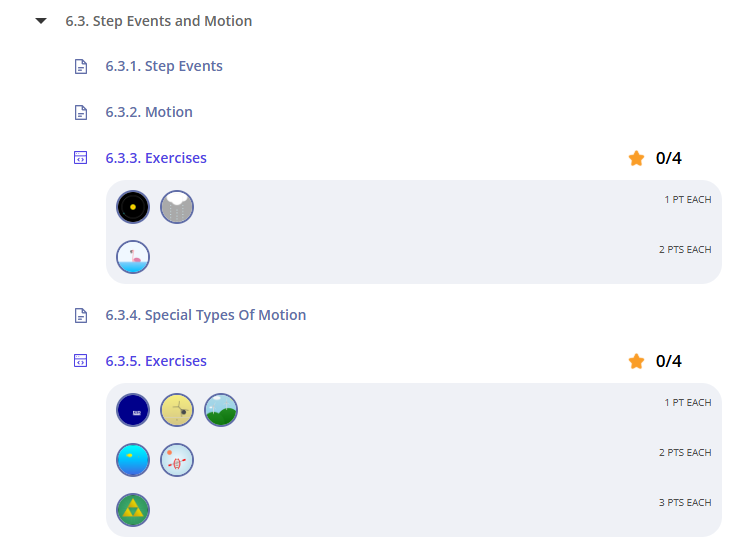Open the underwater yellow fish exercise
This screenshot has height=545, width=740.
(133, 460)
